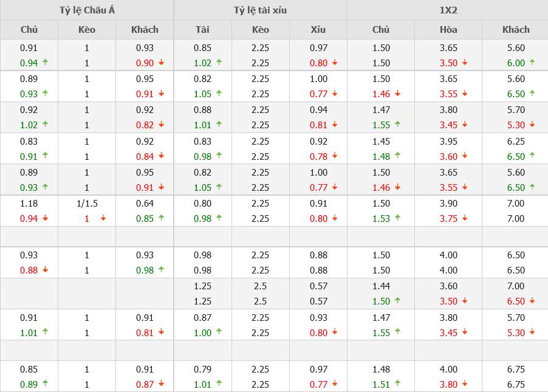This screenshot has height=392, width=548.
Task: Click the up arrow next to 1.51
Action: 397,383
